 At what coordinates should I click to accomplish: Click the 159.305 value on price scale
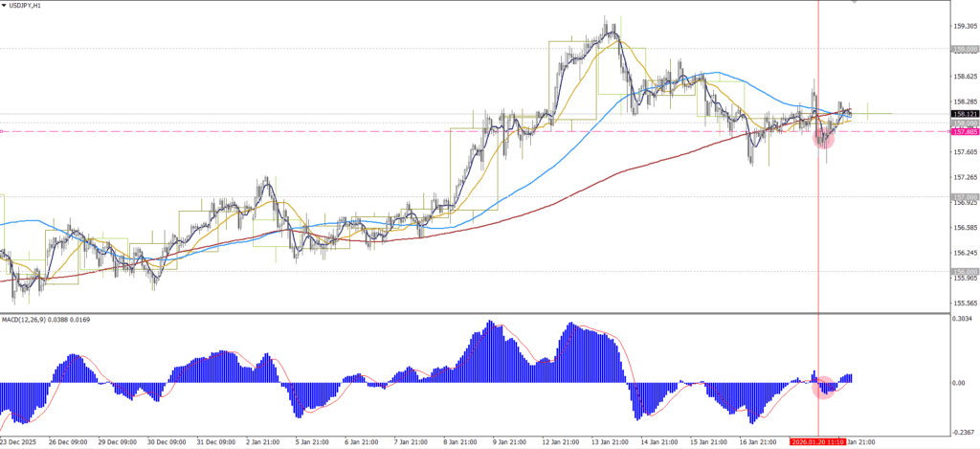point(965,27)
